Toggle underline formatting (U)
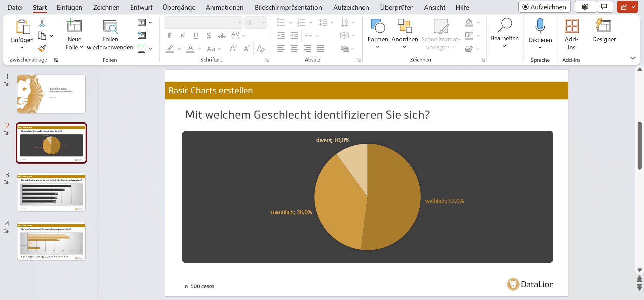This screenshot has width=644, height=300. (196, 35)
